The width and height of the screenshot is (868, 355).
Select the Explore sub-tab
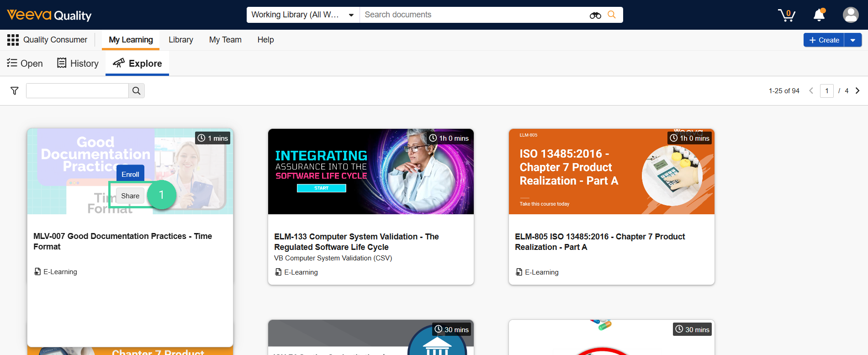click(x=138, y=64)
